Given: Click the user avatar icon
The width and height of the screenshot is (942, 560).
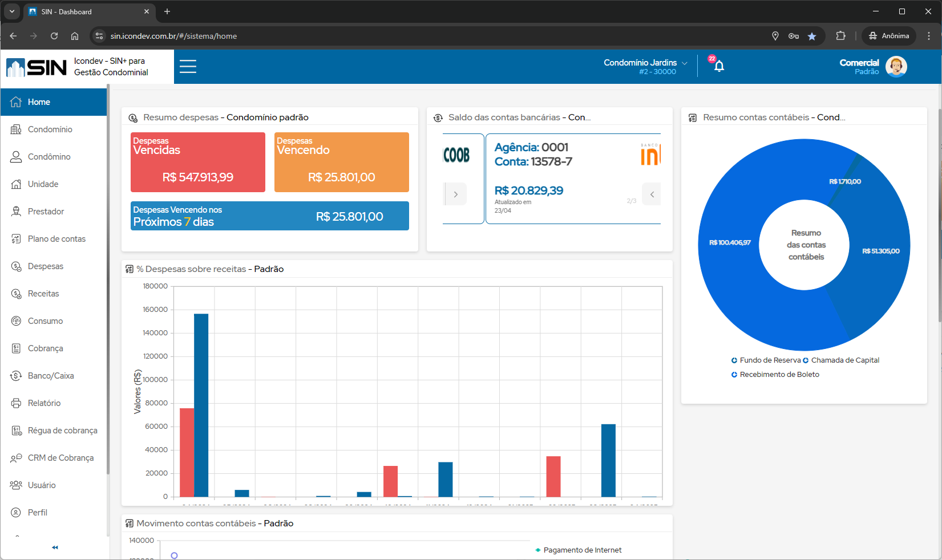Looking at the screenshot, I should [x=896, y=67].
